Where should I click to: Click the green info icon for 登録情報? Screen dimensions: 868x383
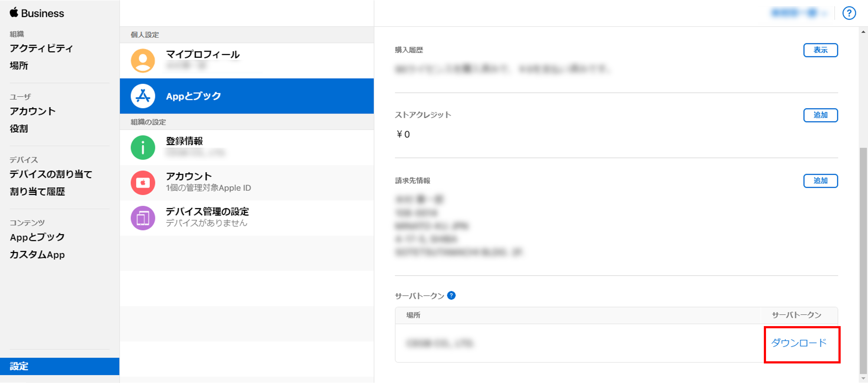pos(143,148)
